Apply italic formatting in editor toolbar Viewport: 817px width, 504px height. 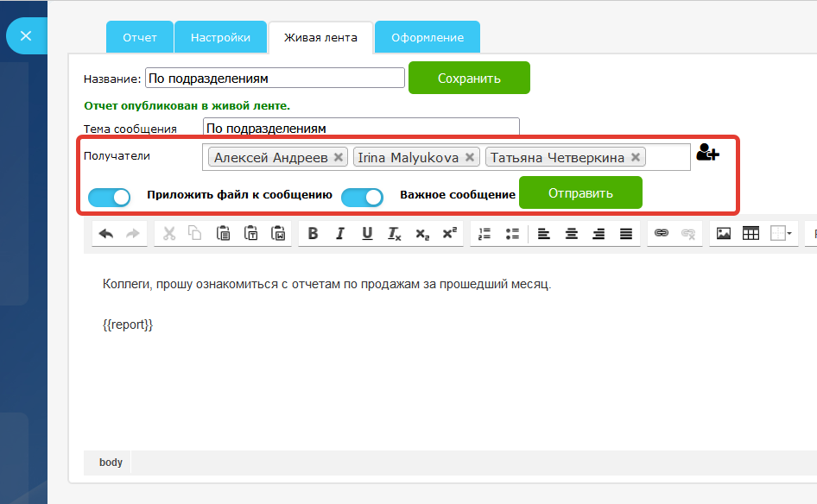tap(340, 233)
